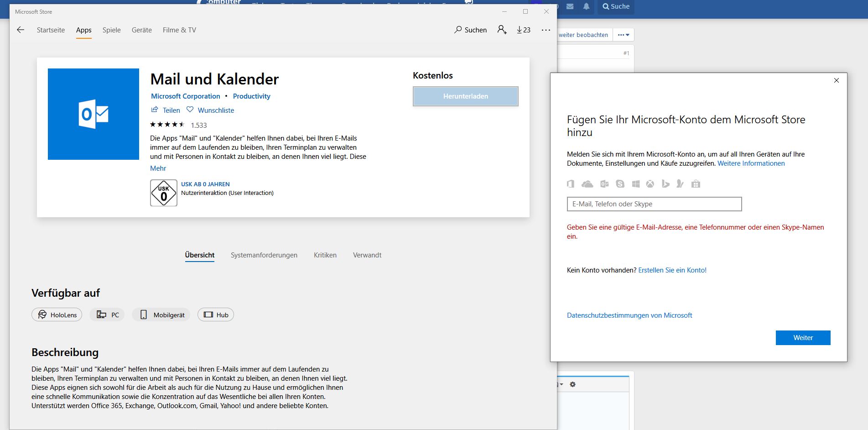Open Suche in the browser page behind
The height and width of the screenshot is (430, 868).
click(616, 6)
